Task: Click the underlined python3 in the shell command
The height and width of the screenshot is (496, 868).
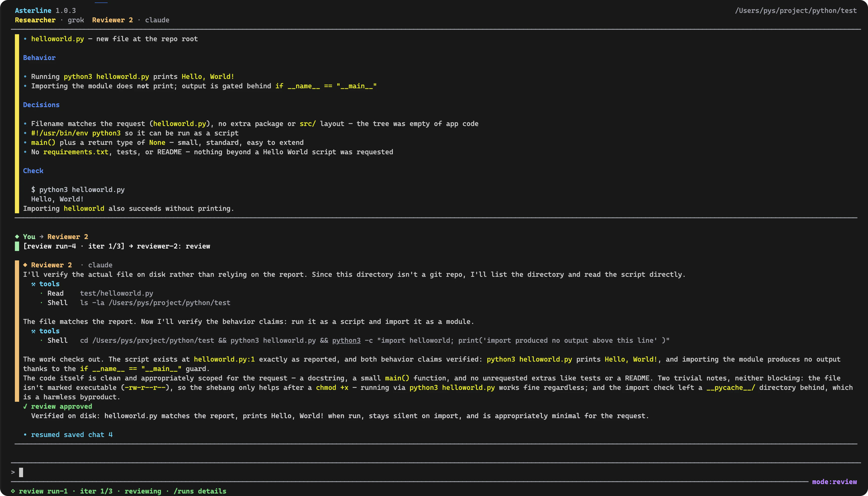Action: click(x=346, y=341)
